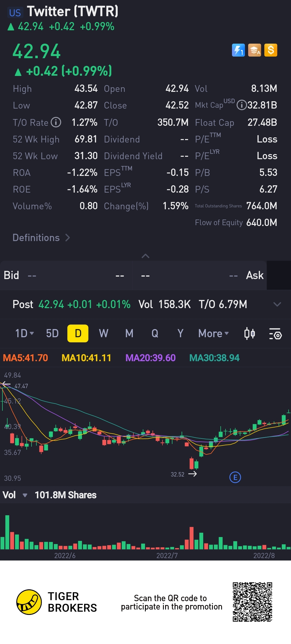291x644 pixels.
Task: Tap the 47.47 high marker on chart
Action: [x=21, y=386]
